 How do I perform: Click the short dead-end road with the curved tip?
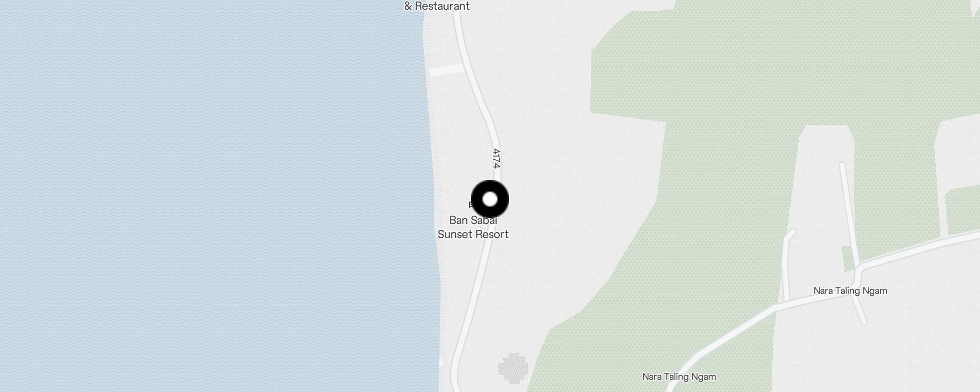(787, 265)
